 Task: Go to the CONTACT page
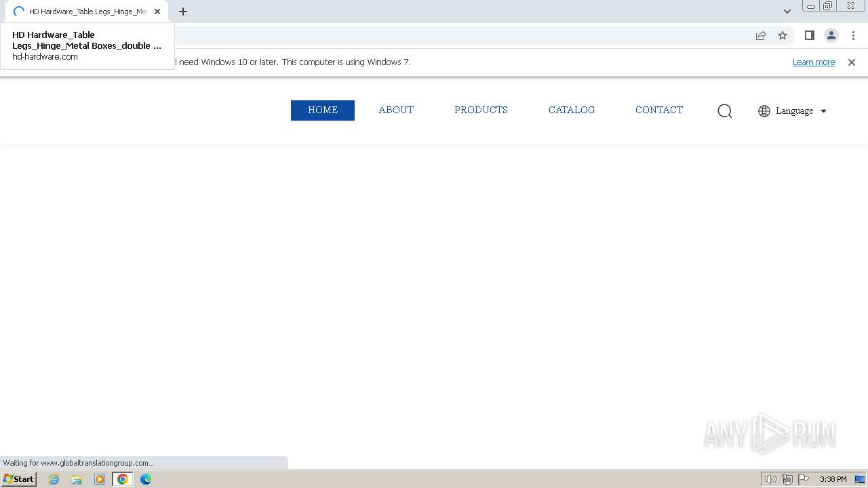[659, 110]
